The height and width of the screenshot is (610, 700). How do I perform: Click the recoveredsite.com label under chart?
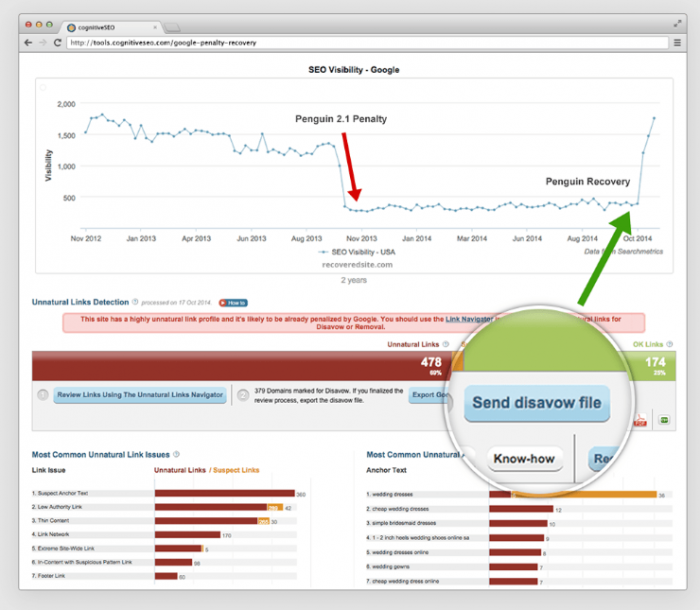coord(357,265)
